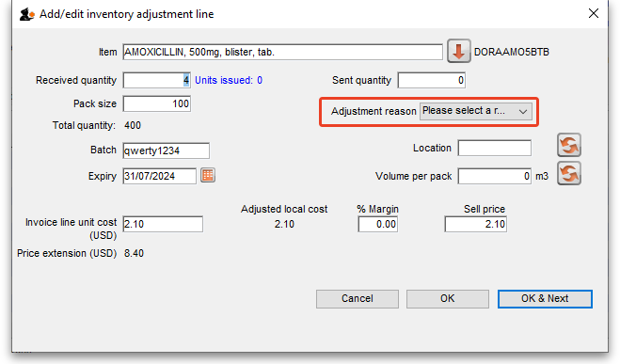Open the Expiry date calendar picker icon
Viewport: 620px width, 364px height.
208,175
